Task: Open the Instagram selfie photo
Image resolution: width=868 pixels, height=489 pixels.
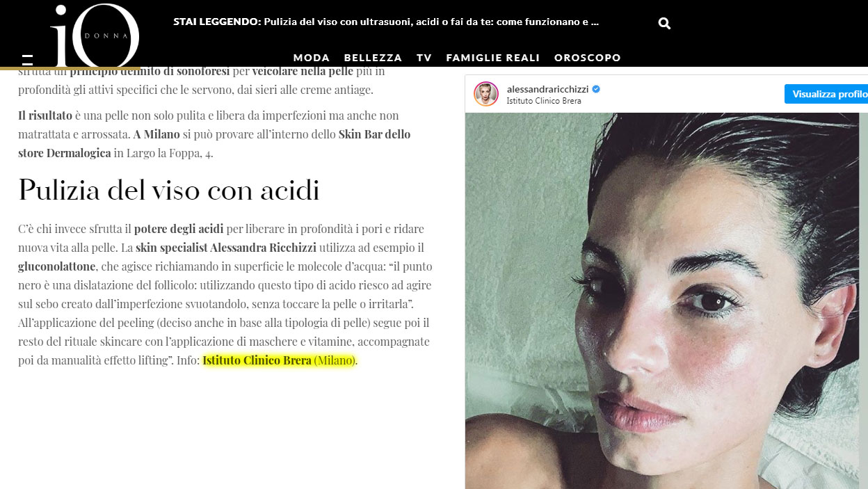Action: coord(666,300)
